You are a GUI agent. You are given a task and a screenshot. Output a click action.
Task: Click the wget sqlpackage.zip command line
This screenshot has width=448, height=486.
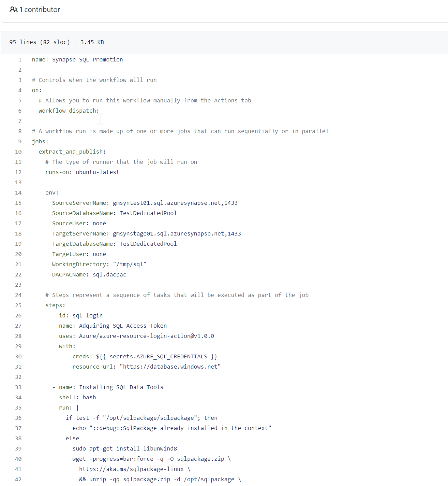coord(152,459)
